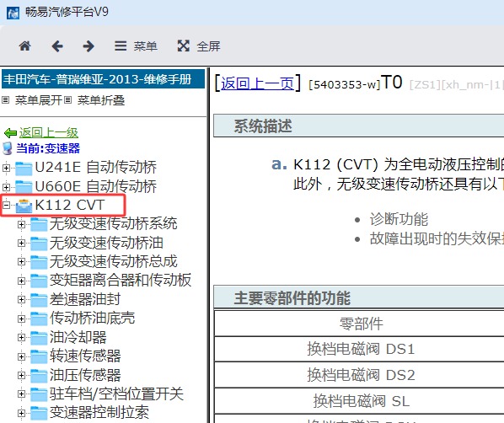Open 油压传感器 folder
This screenshot has height=423, width=504.
click(x=85, y=375)
